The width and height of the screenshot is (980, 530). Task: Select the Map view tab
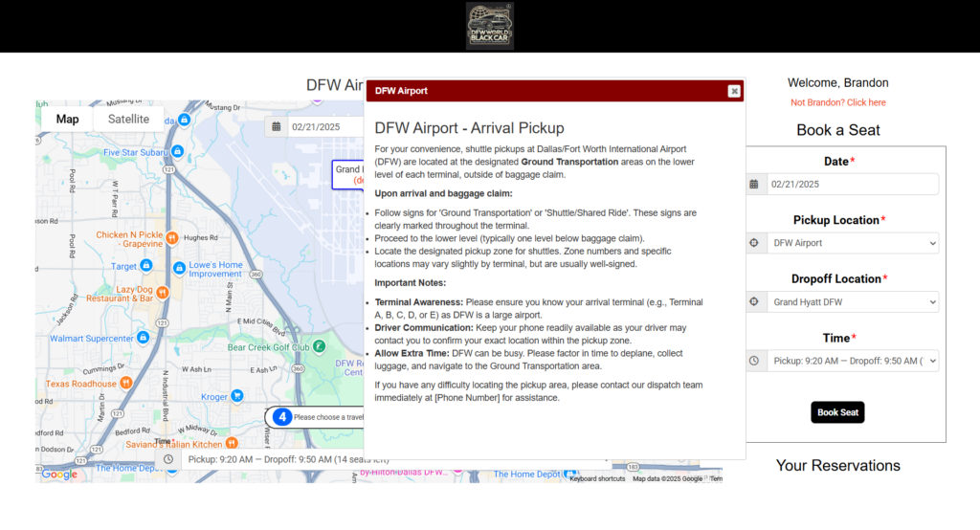pos(67,120)
